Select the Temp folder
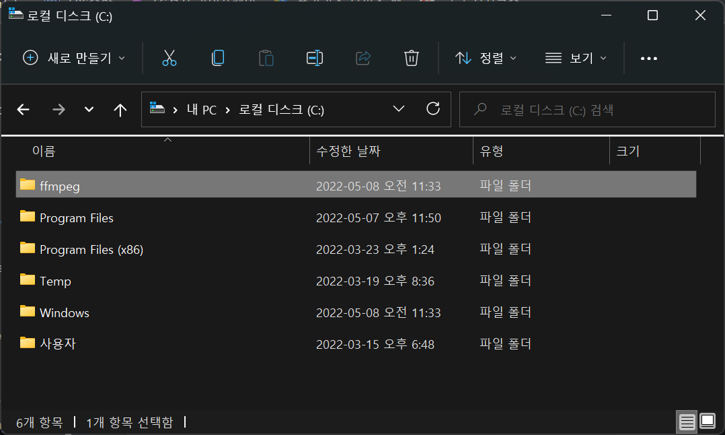The height and width of the screenshot is (435, 725). [x=356, y=281]
